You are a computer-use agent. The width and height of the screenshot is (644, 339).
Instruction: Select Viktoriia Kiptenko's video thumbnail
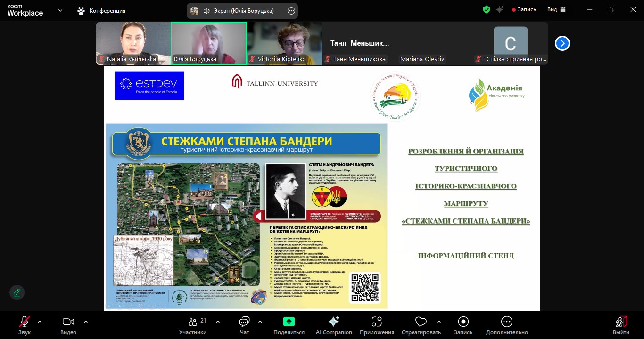coord(284,43)
